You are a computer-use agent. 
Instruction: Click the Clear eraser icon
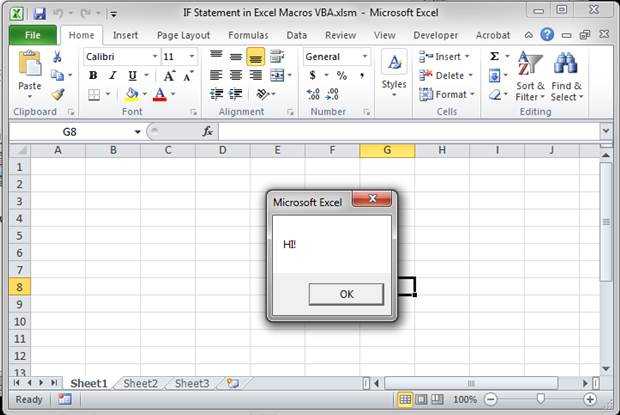(495, 95)
